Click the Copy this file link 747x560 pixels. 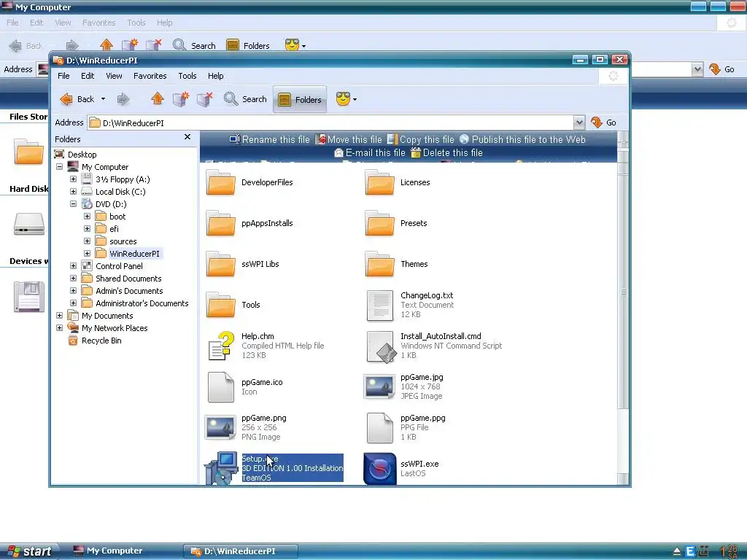tap(421, 139)
